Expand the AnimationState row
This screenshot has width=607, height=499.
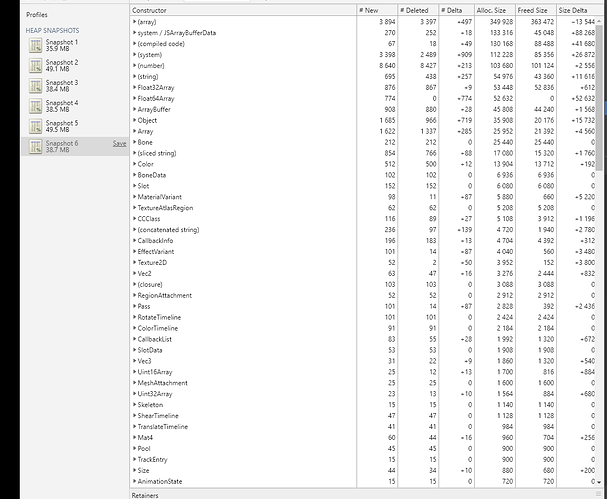[x=134, y=481]
